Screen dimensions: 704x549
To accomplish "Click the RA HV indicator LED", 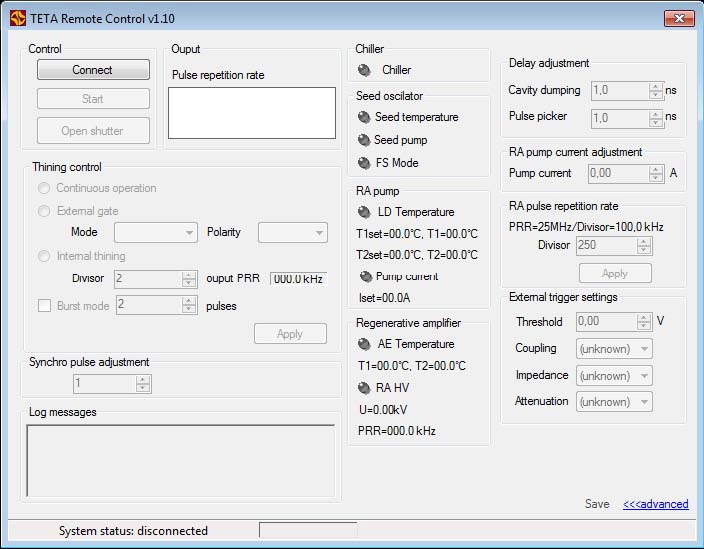I will click(364, 388).
